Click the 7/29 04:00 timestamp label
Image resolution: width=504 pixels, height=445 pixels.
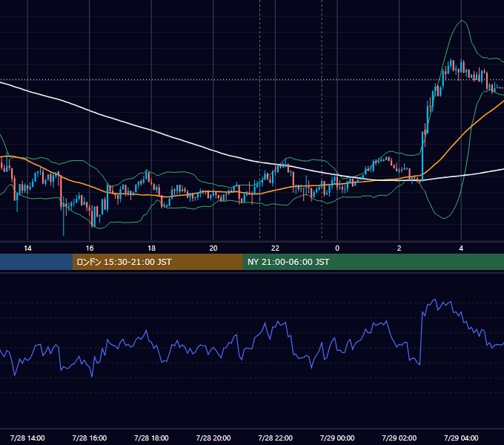click(x=461, y=438)
